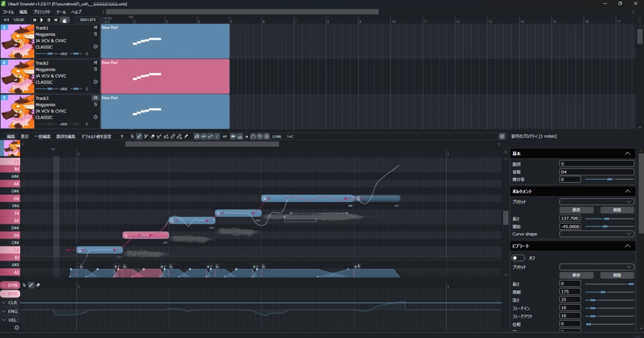Screen dimensions: 644x338
Task: Select the expression panel eraser tool
Action: pos(38,285)
